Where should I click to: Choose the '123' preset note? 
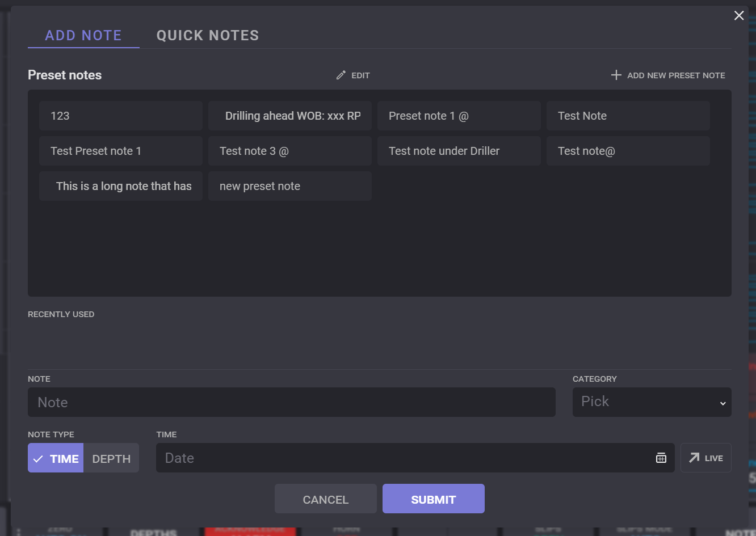point(121,116)
